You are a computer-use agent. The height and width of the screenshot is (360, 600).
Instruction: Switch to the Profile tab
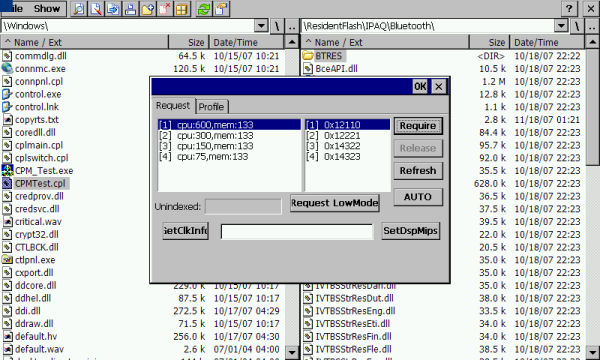click(212, 107)
